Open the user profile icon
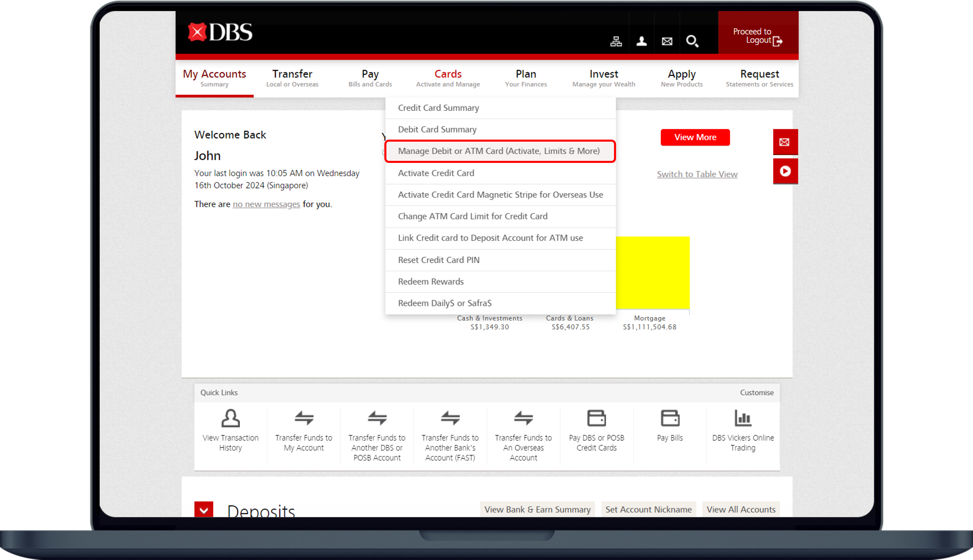The image size is (973, 560). (x=641, y=41)
